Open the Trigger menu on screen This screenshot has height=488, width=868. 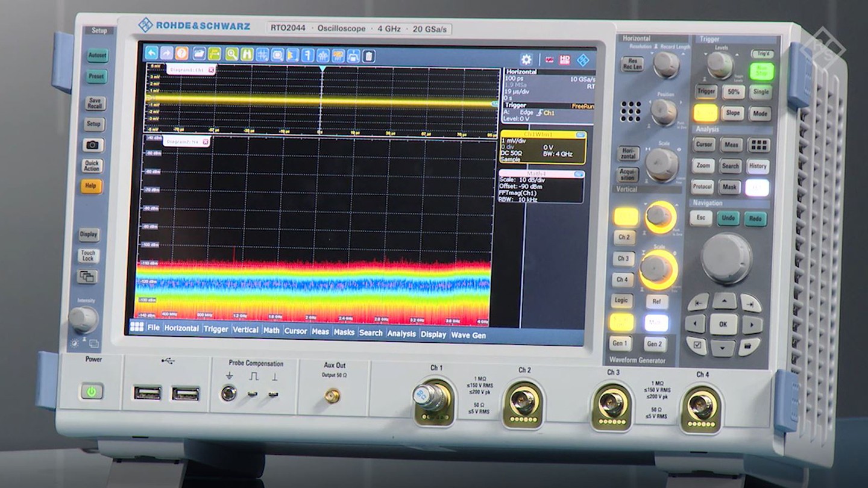pos(216,329)
